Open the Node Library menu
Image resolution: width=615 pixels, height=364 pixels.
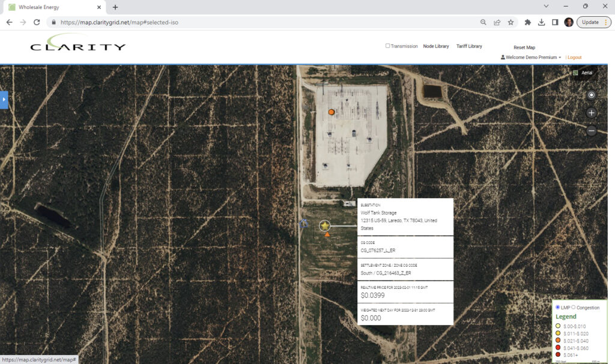point(436,46)
